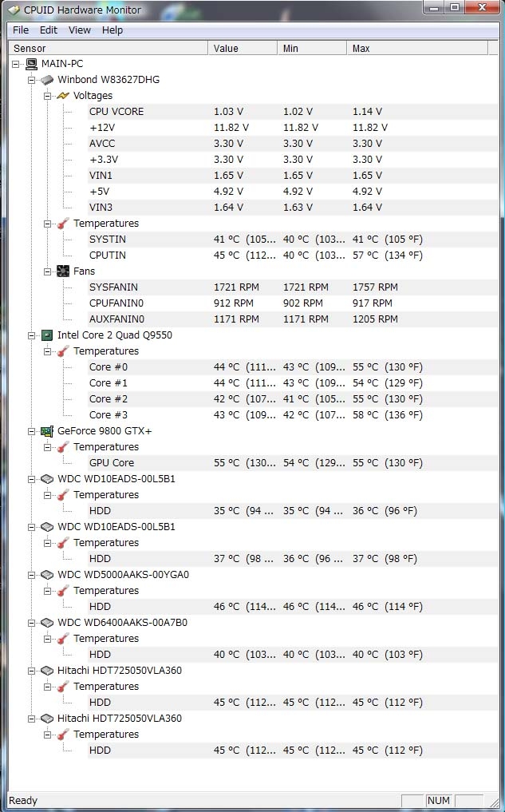Image resolution: width=505 pixels, height=812 pixels.
Task: Select the CPU VCORE sensor row
Action: coord(116,112)
